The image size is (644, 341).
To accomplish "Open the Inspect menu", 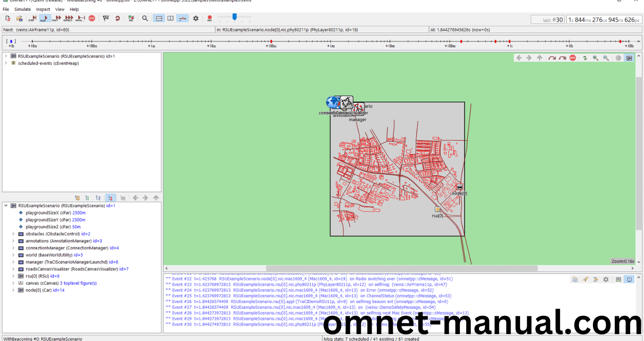I will 43,9.
